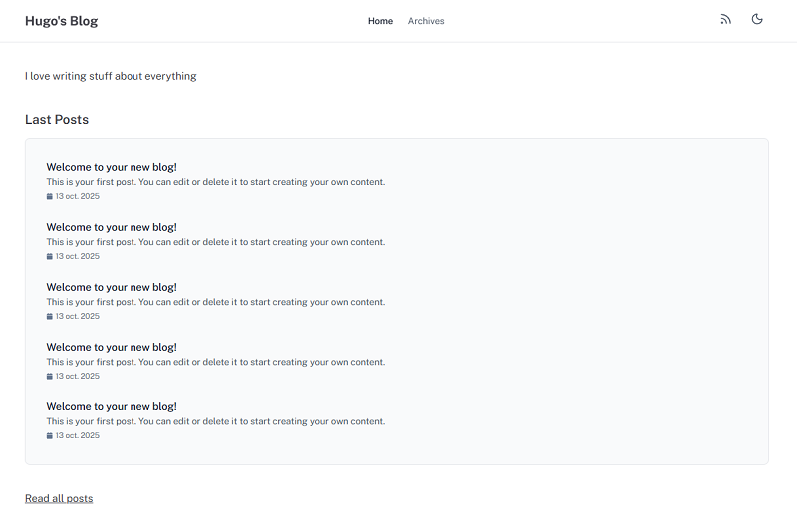Open the third 'Welcome to your new blog!' post

pyautogui.click(x=112, y=287)
